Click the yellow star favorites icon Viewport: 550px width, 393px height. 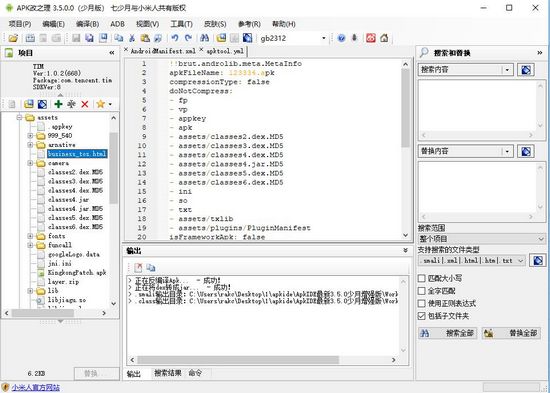[x=101, y=104]
